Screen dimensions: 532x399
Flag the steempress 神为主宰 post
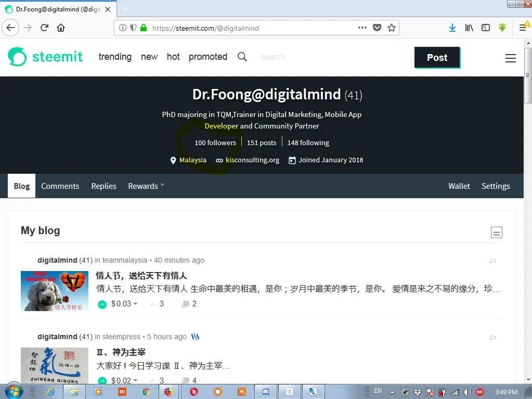pyautogui.click(x=493, y=338)
